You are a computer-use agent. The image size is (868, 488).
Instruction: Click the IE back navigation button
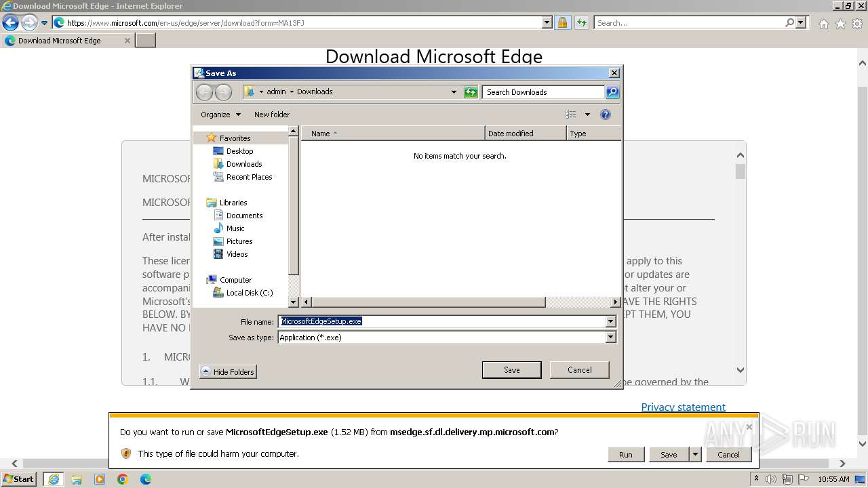[10, 22]
